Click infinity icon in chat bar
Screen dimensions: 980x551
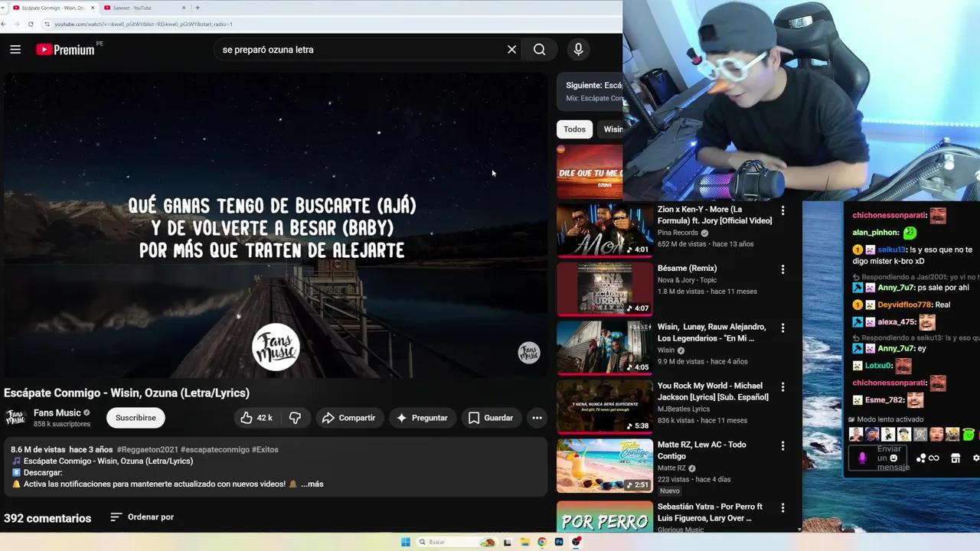click(x=934, y=458)
